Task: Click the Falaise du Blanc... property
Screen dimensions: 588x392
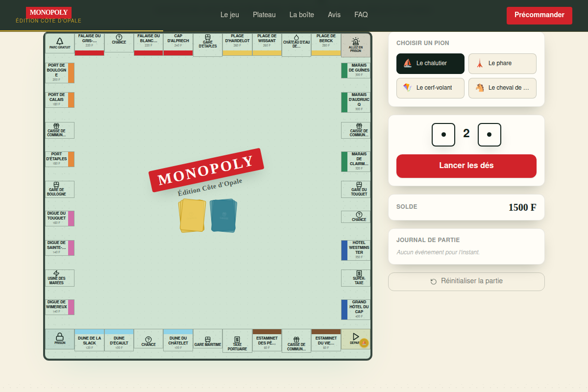Action: 148,44
